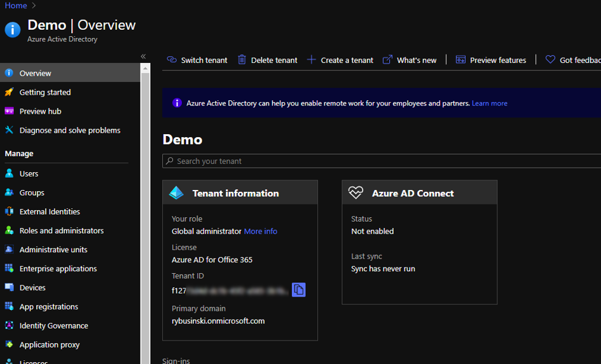Open Administrative units
The image size is (601, 364).
53,250
